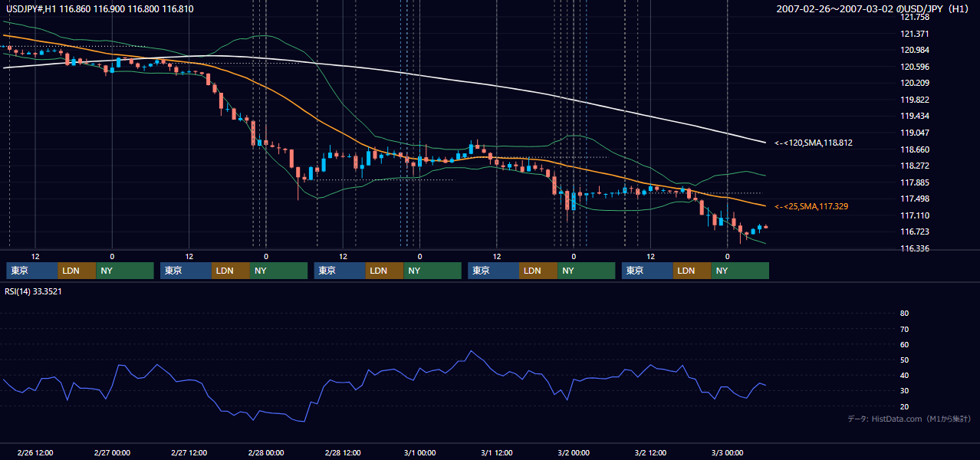Click the 3/1 12:00 time axis label
Viewport: 980px width, 460px height.
(496, 452)
